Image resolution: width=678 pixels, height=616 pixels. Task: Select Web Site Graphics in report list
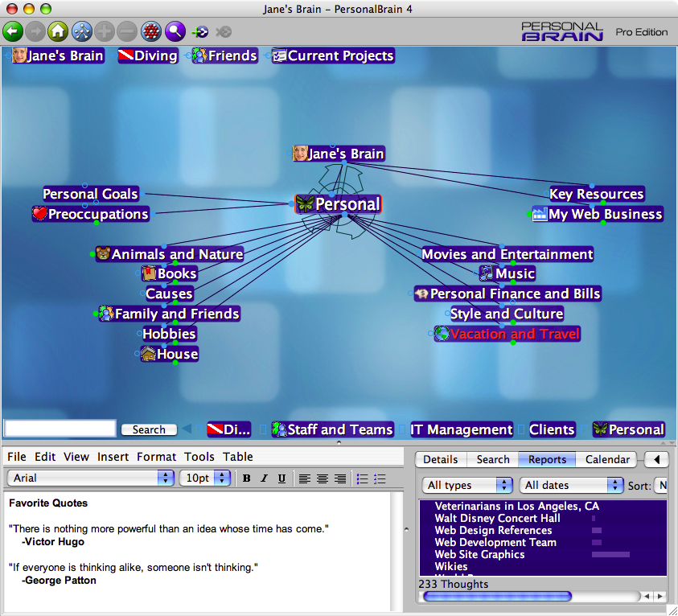pyautogui.click(x=479, y=554)
